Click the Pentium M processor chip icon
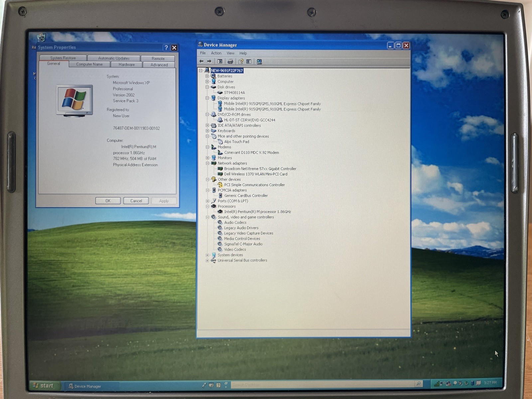 coord(220,212)
